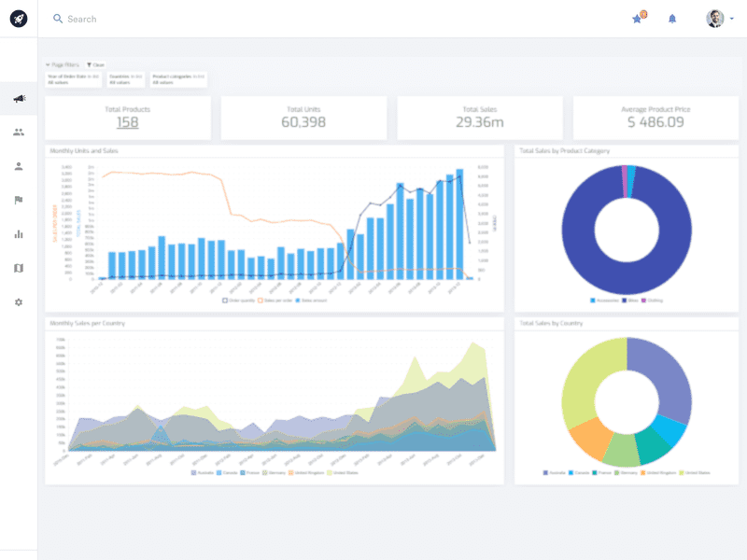This screenshot has width=747, height=560.
Task: Toggle Australia legend in Total Sales by Country
Action: pos(554,473)
